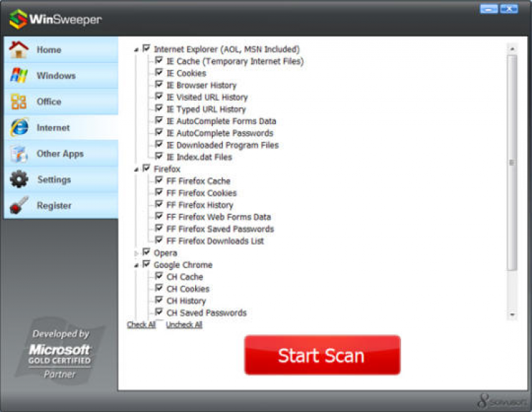The width and height of the screenshot is (532, 412).
Task: Expand the Opera tree node
Action: [x=136, y=253]
